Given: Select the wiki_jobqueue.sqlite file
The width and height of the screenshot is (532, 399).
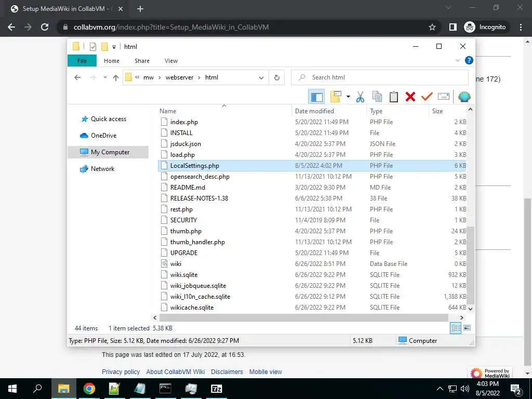Looking at the screenshot, I should pyautogui.click(x=198, y=285).
